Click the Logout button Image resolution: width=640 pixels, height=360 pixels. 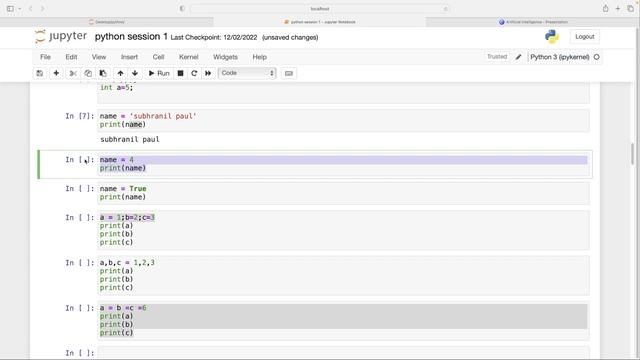[584, 37]
